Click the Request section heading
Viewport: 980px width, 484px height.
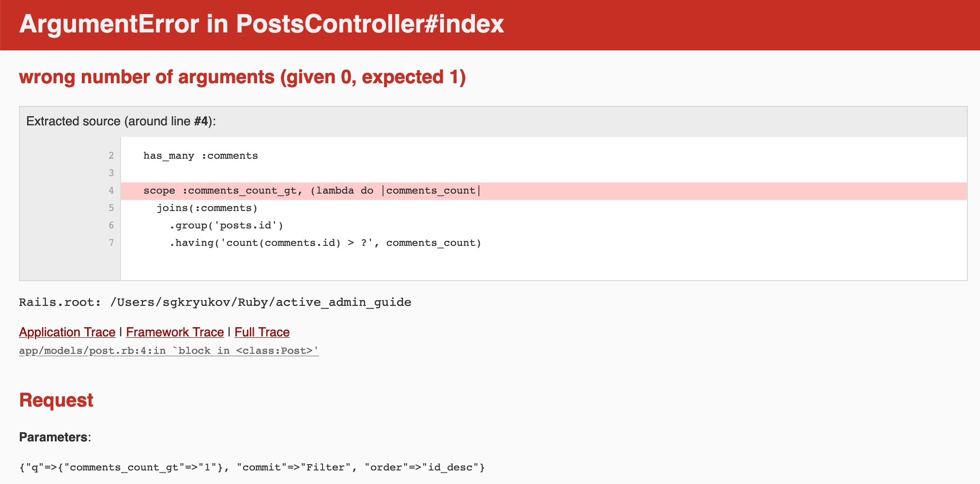tap(56, 400)
